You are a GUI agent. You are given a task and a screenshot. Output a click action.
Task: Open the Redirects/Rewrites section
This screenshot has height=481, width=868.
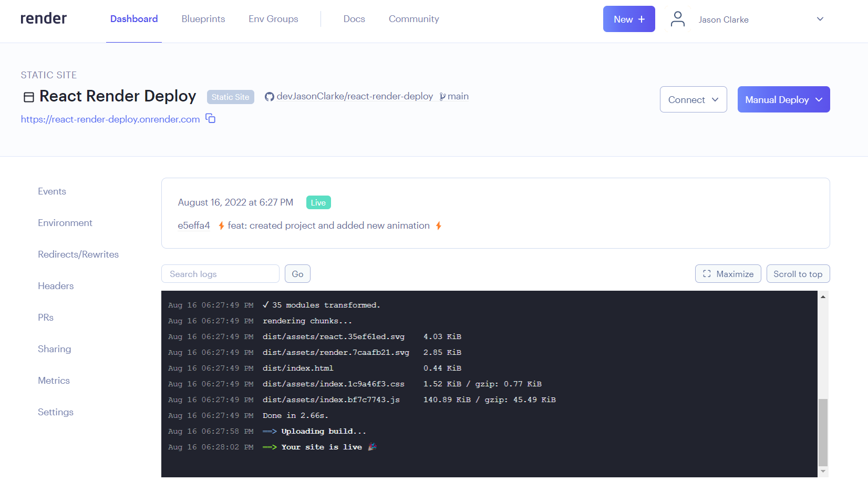point(78,254)
